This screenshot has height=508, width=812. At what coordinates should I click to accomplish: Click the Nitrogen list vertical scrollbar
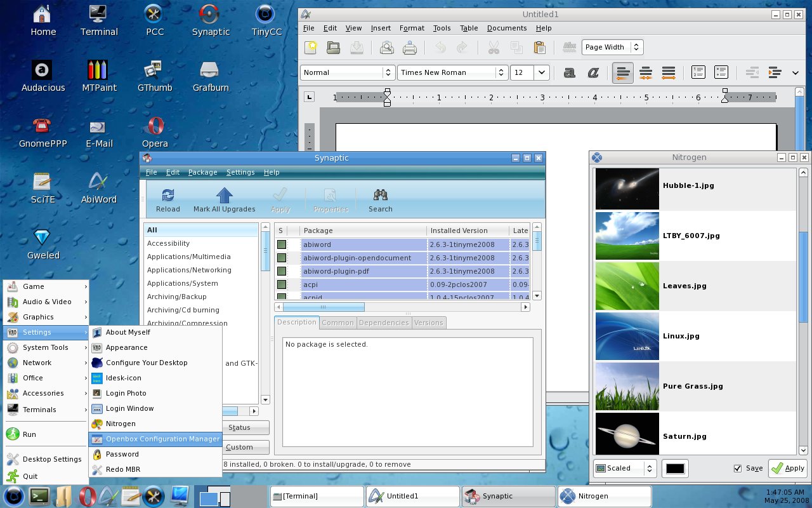click(x=803, y=311)
